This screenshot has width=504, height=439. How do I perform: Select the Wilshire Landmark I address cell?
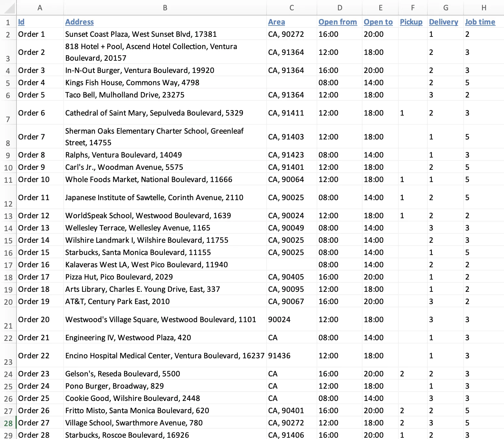coord(165,240)
